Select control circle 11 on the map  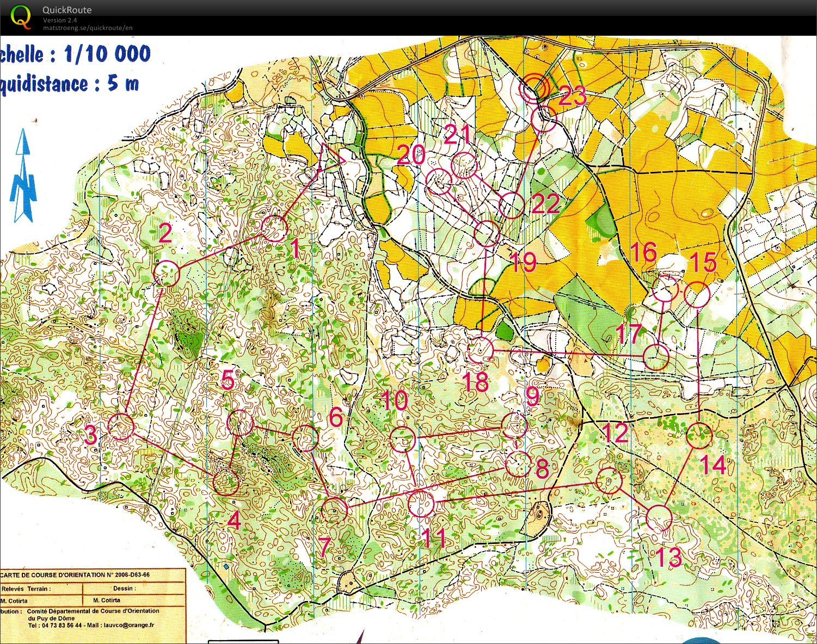click(x=421, y=504)
